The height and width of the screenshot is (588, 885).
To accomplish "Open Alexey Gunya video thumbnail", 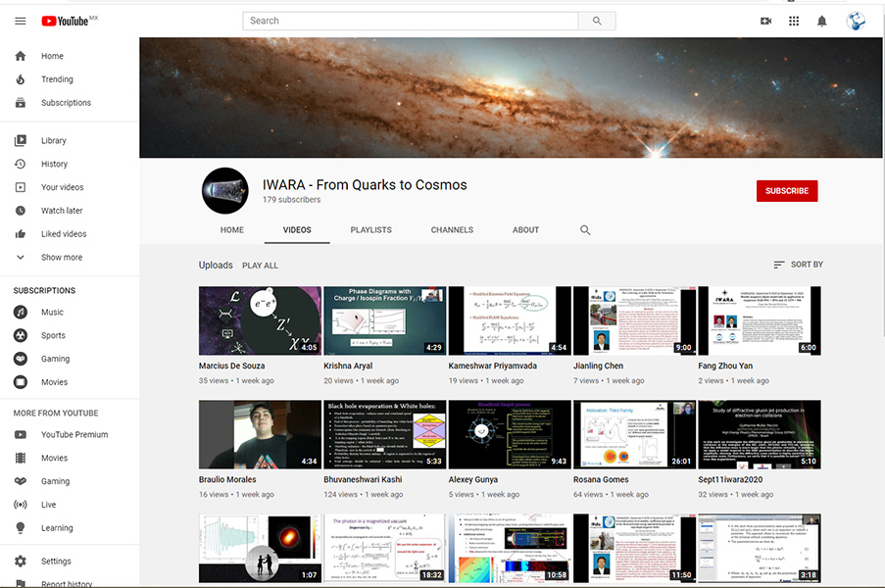I will (x=510, y=434).
